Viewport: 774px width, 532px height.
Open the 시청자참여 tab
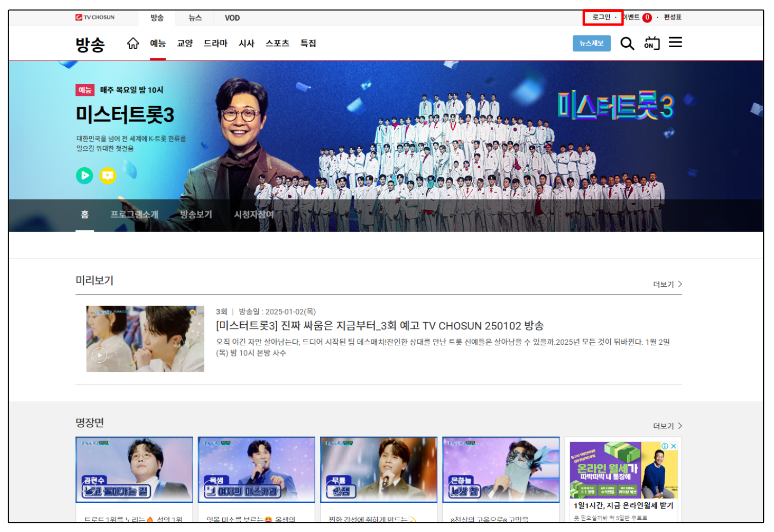254,214
